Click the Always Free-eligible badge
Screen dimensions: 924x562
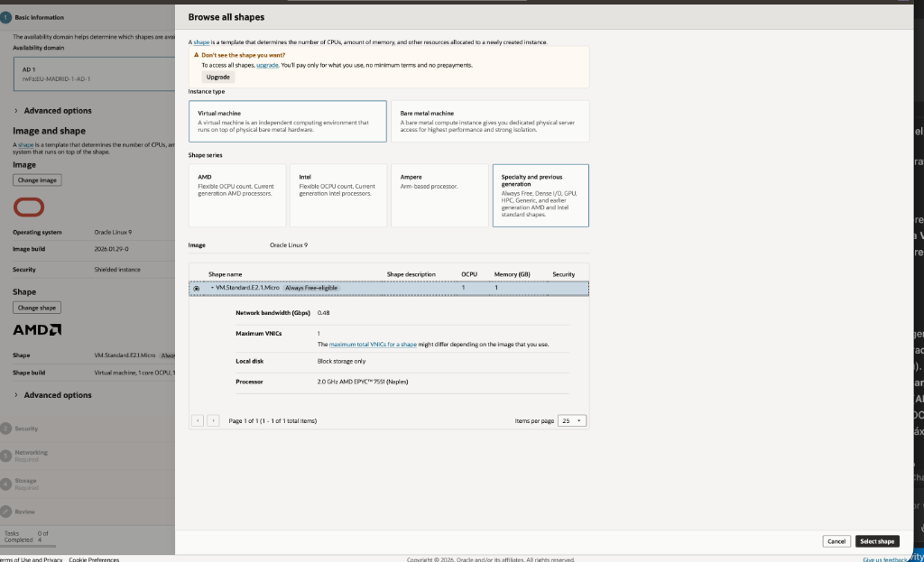[x=311, y=287]
